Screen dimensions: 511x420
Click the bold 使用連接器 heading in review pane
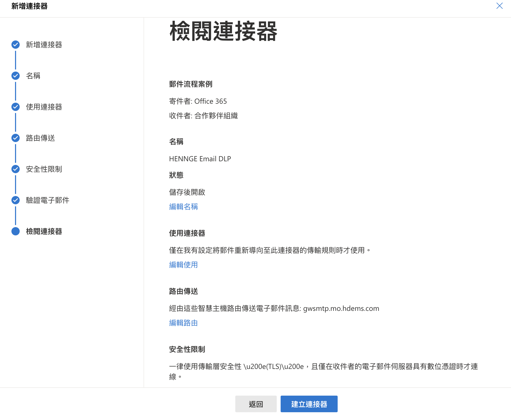coord(187,233)
